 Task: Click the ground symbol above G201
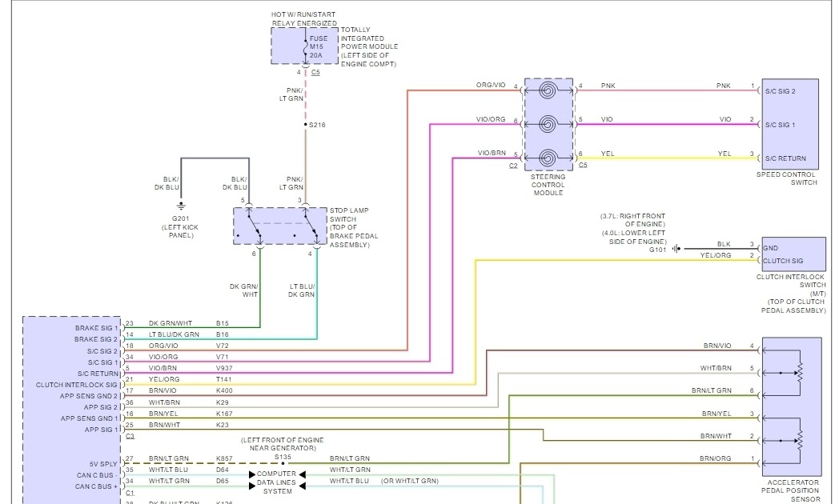click(x=181, y=206)
